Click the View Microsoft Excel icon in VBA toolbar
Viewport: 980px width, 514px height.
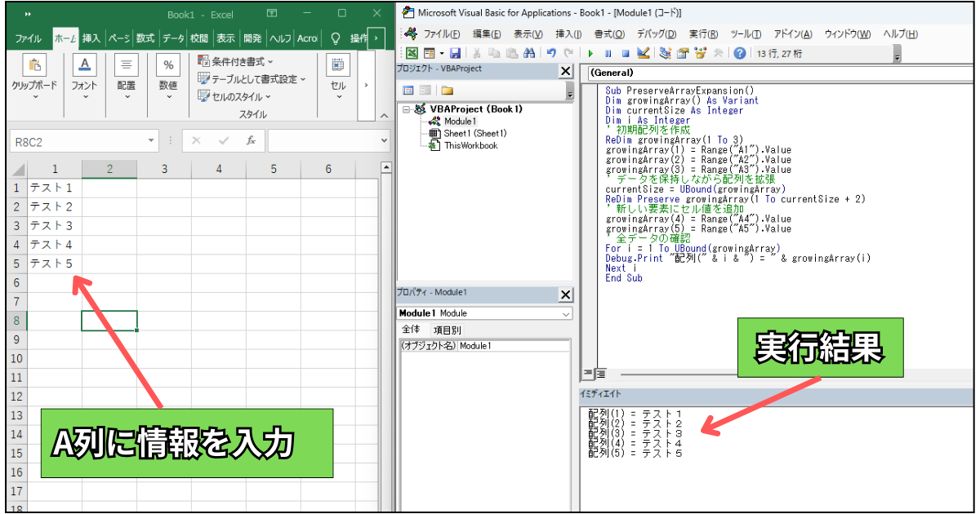tap(410, 53)
